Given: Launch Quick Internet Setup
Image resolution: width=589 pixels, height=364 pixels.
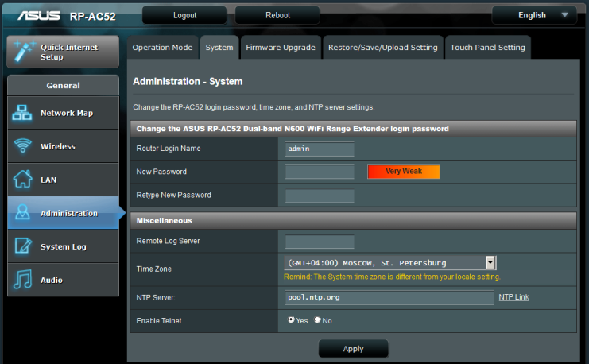Looking at the screenshot, I should [63, 52].
